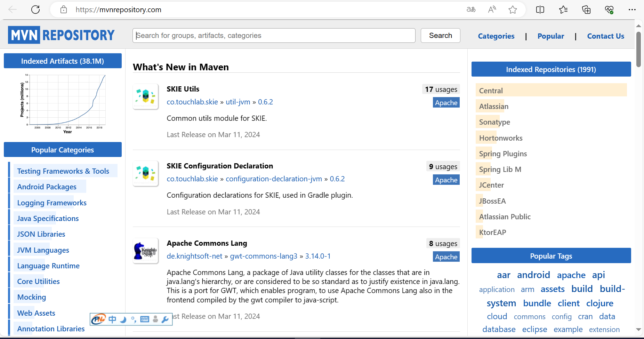Reload the page with the refresh icon
Screen dimensions: 644x339
pos(35,10)
